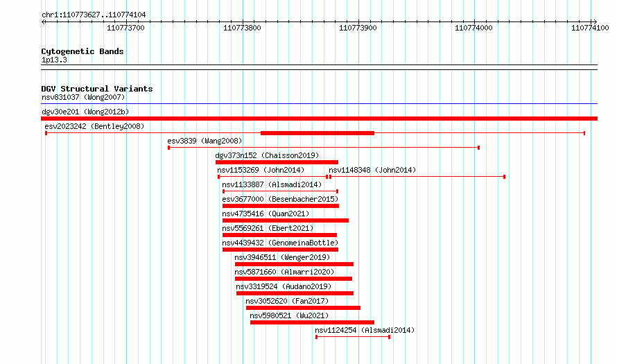Select nsv4439432 (GenomeinaBottle) label
This screenshot has height=364, width=617.
[280, 243]
